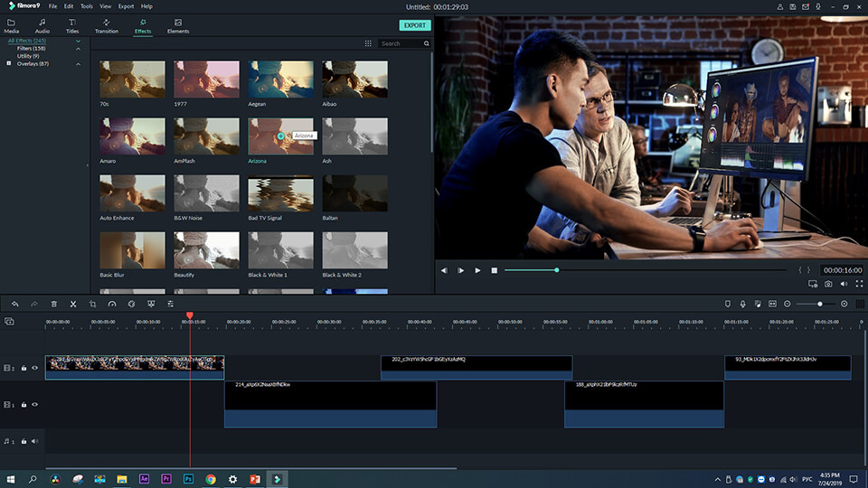
Task: Switch to the Media tab
Action: pyautogui.click(x=11, y=26)
